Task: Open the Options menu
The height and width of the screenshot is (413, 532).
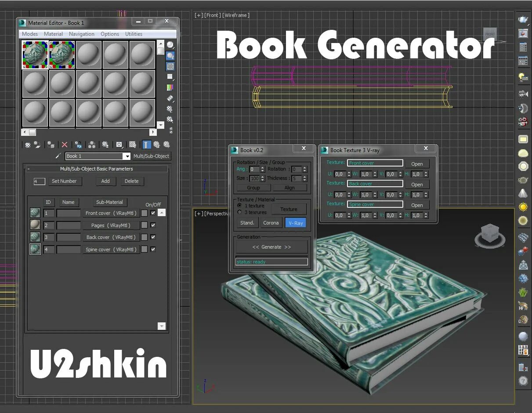Action: pyautogui.click(x=110, y=34)
